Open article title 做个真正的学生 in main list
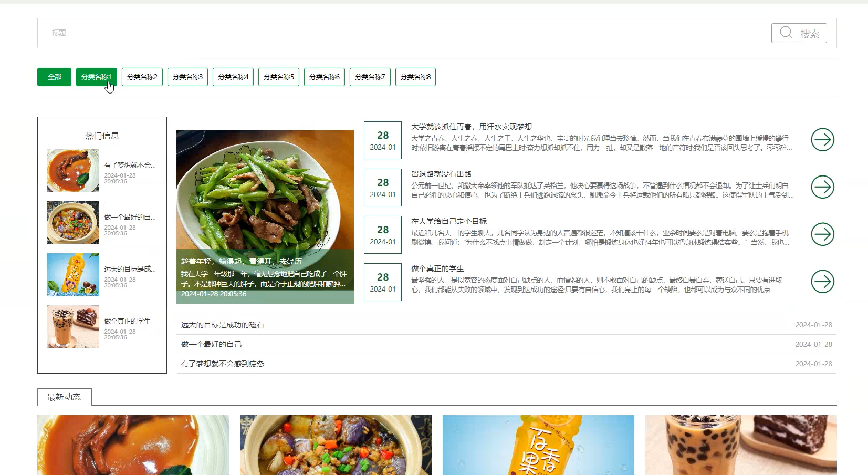This screenshot has width=868, height=475. tap(437, 269)
